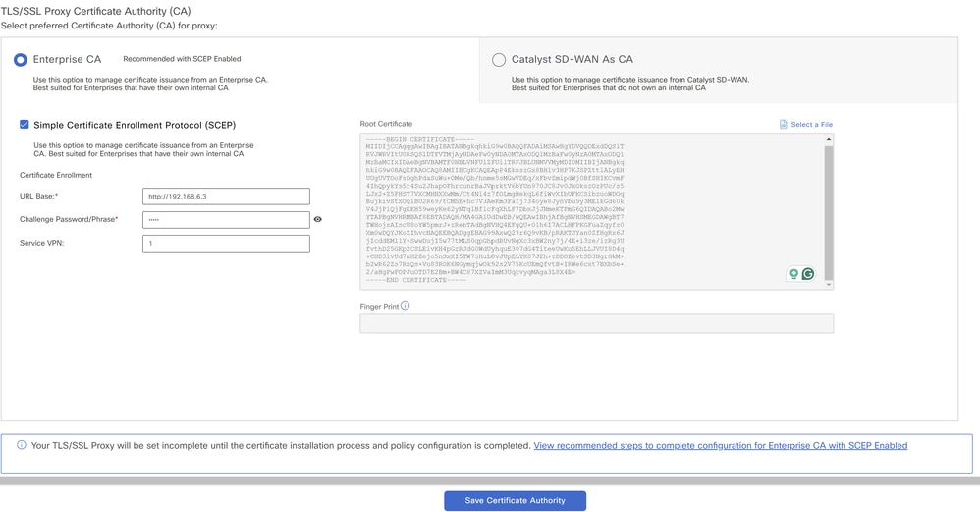This screenshot has height=512, width=980.
Task: Click Select a File link
Action: [811, 125]
